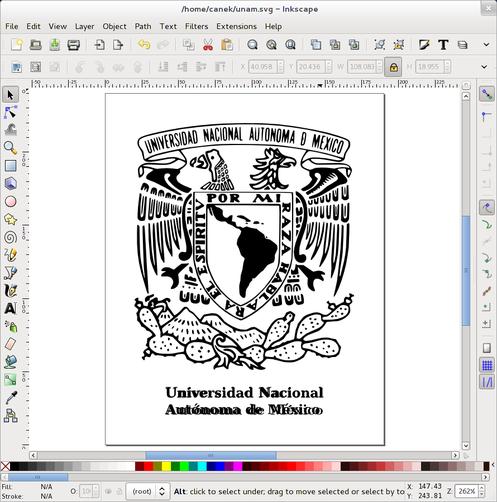Select the Star and polygon tool
Viewport: 497px width, 502px height.
10,219
